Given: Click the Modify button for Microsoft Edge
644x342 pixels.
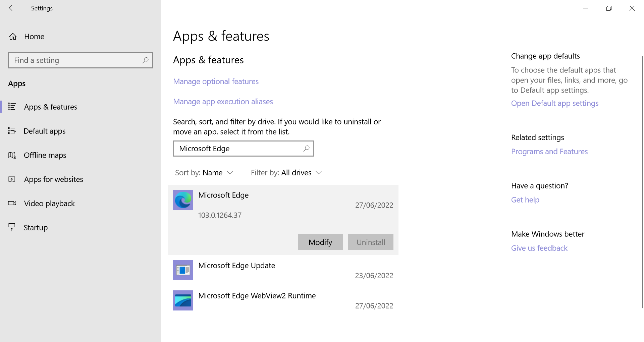Looking at the screenshot, I should [x=320, y=242].
